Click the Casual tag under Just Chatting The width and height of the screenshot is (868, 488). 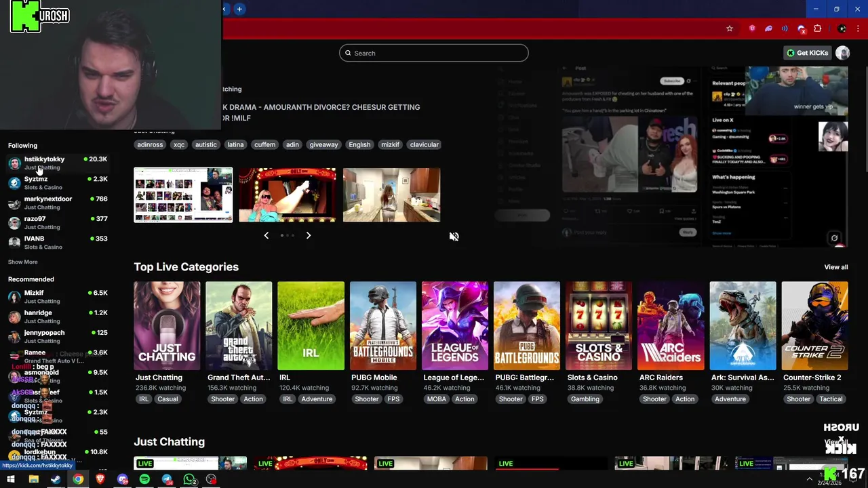167,399
